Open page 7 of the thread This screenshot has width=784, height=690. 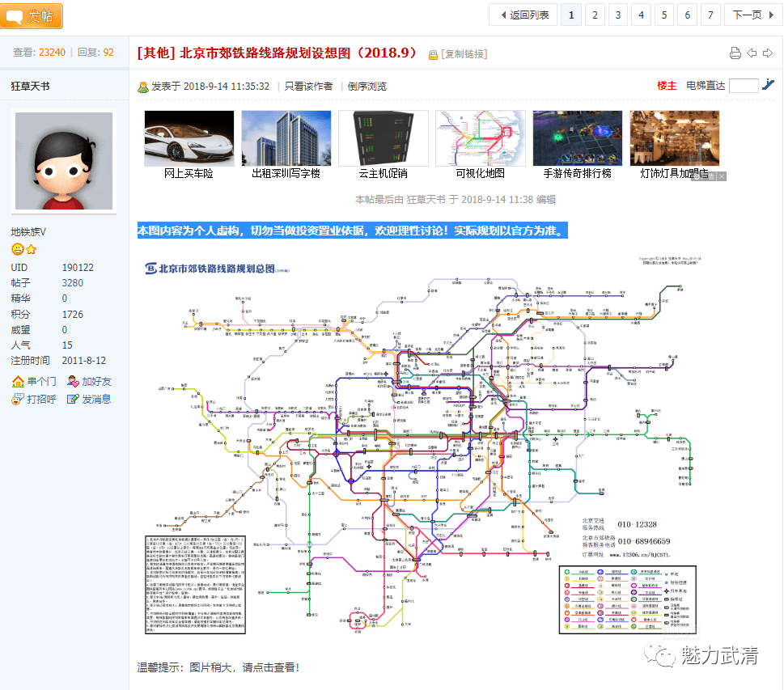[710, 15]
